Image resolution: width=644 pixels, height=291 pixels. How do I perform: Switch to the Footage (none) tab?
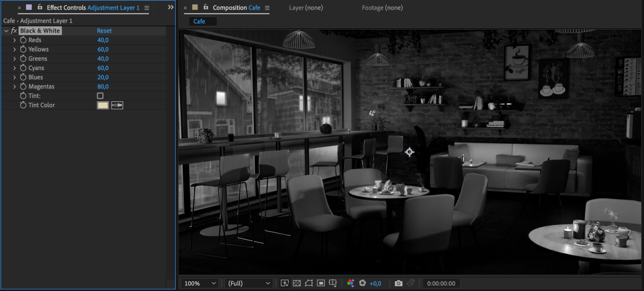click(382, 8)
